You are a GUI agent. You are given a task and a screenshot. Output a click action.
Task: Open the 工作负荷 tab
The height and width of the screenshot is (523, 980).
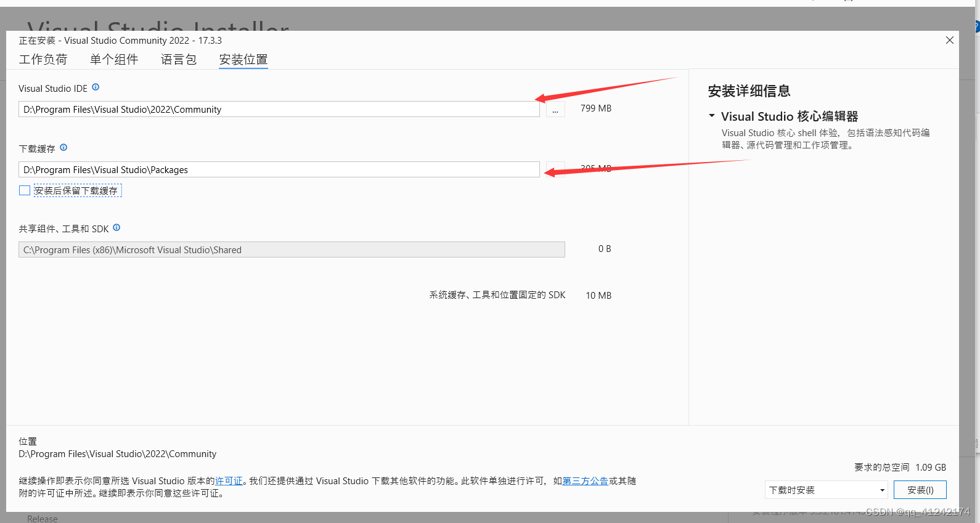point(43,59)
